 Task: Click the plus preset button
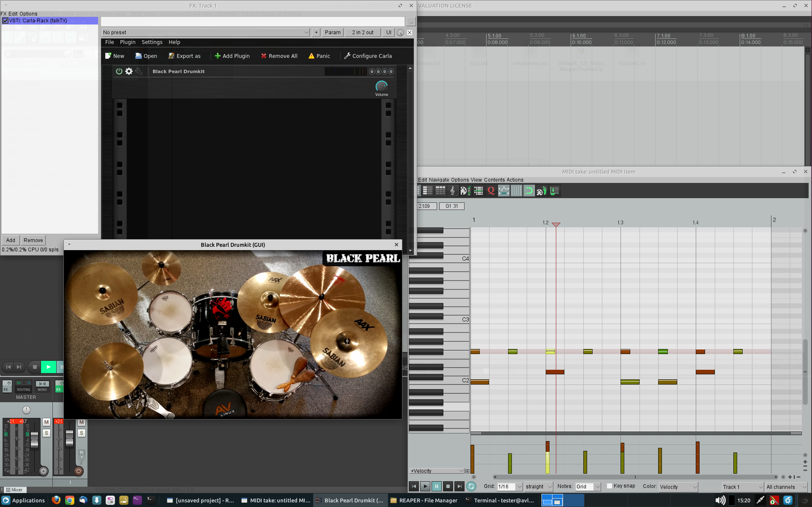coord(316,33)
